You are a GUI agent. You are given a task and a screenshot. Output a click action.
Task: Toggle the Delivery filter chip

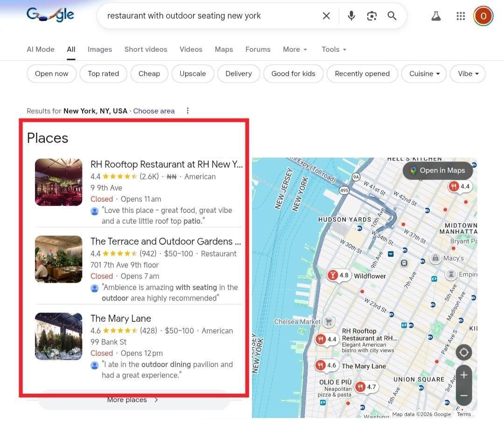coord(238,74)
